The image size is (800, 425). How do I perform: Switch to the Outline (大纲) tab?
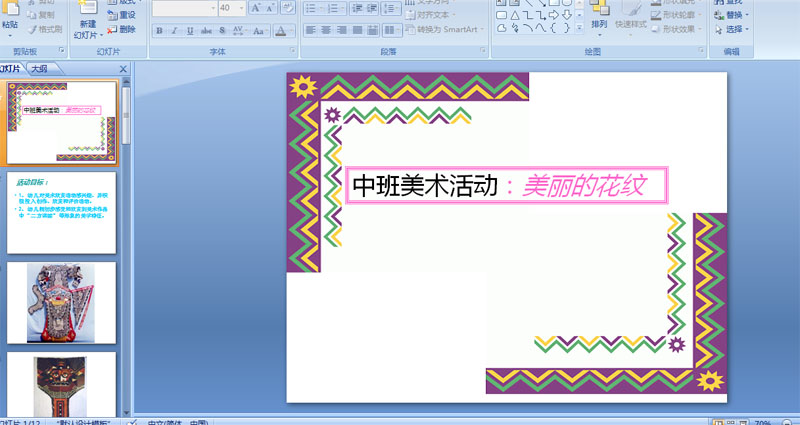(x=39, y=69)
